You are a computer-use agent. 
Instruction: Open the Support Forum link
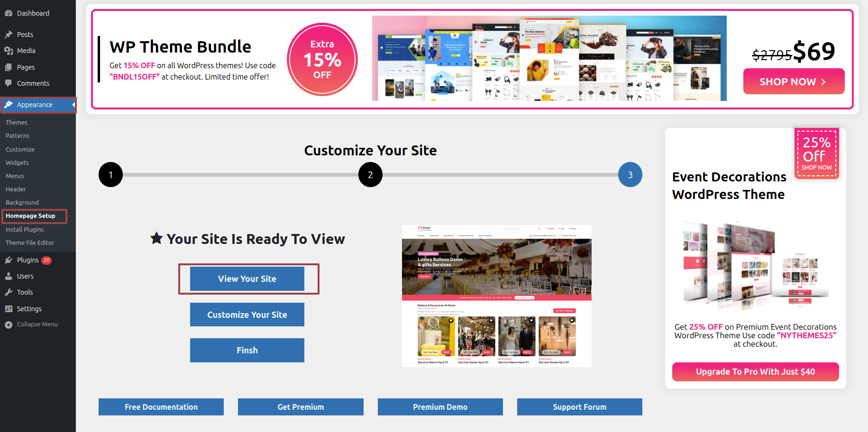579,407
